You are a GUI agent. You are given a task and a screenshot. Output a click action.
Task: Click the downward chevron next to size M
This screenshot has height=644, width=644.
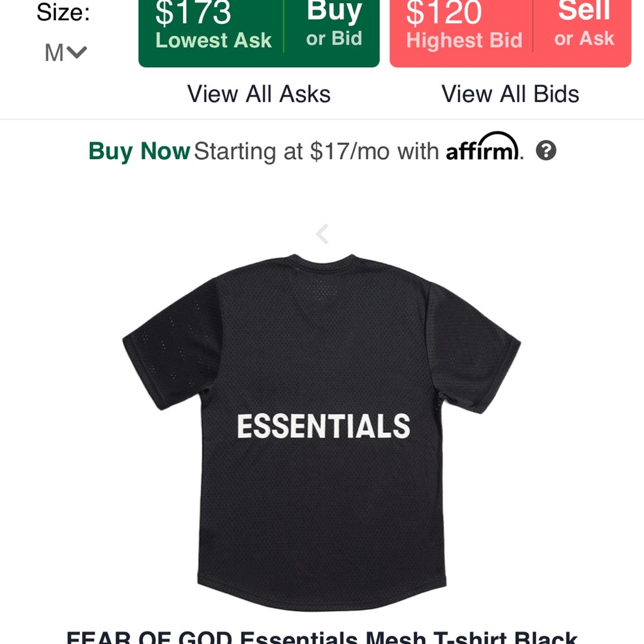point(75,52)
